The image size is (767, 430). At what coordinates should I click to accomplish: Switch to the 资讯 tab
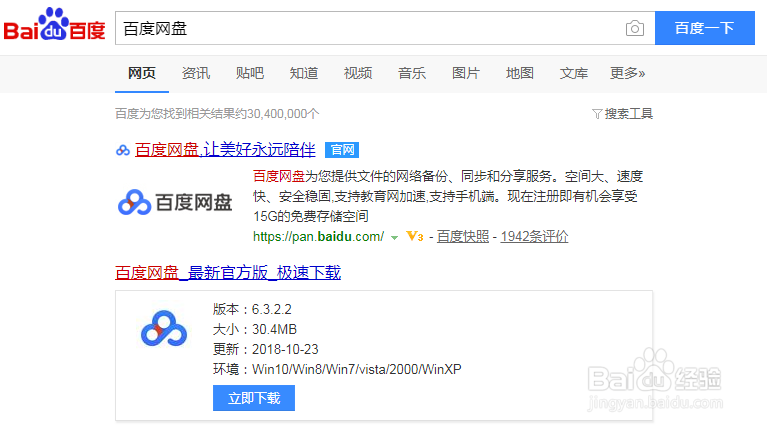tap(196, 73)
